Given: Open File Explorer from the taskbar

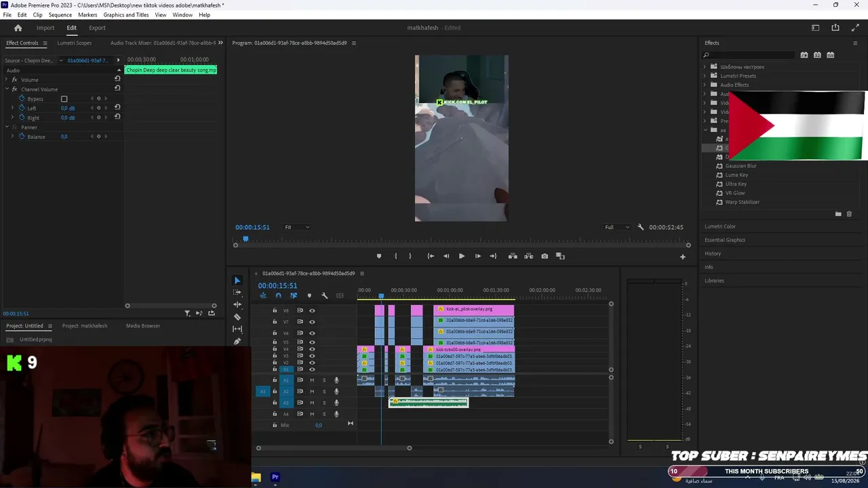Looking at the screenshot, I should click(256, 477).
